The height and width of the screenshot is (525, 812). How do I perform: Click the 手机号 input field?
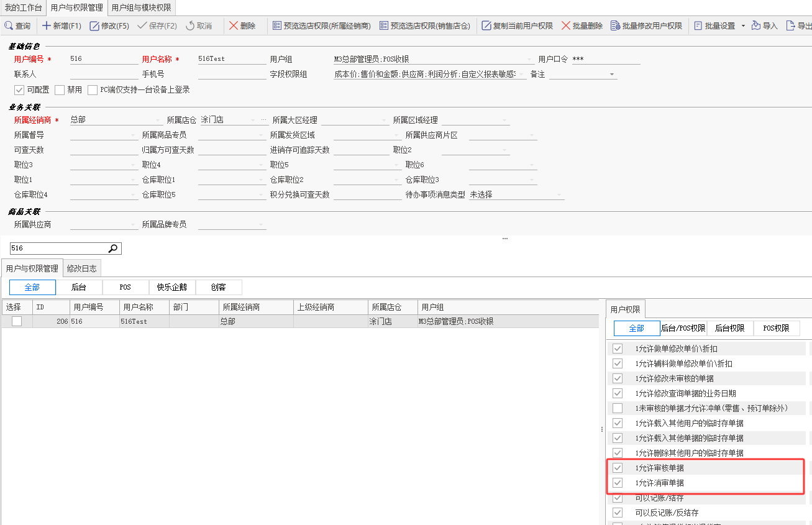click(x=232, y=74)
